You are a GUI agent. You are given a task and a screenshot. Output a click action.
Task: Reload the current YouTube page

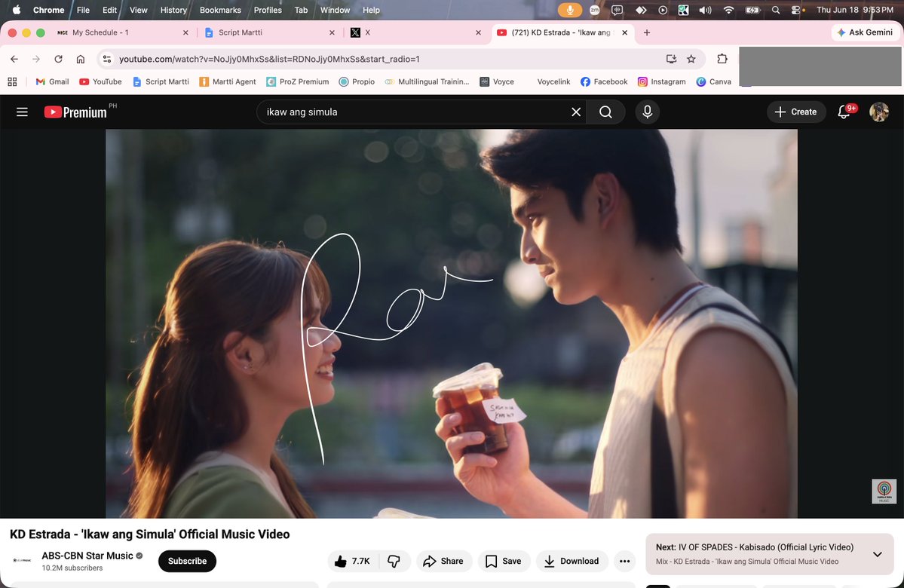[x=58, y=59]
